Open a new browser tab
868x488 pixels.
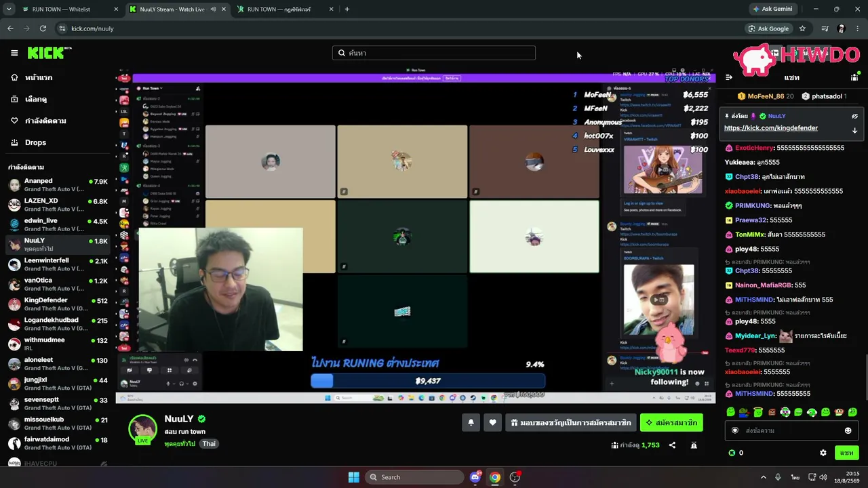pos(347,9)
